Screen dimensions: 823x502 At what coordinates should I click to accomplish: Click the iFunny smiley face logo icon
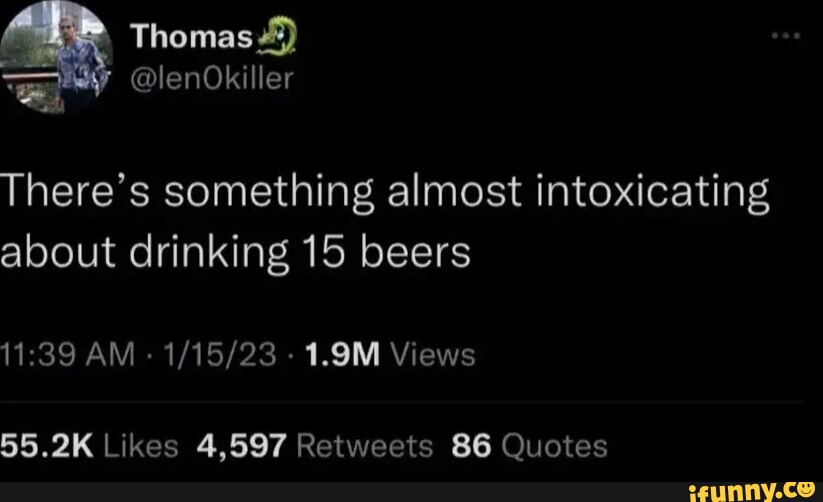[x=806, y=490]
